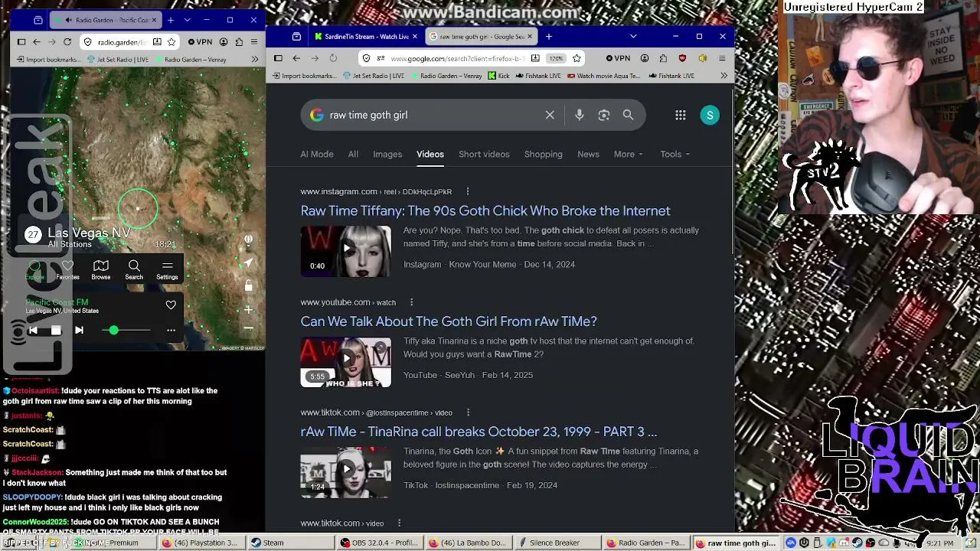Image resolution: width=980 pixels, height=551 pixels.
Task: Open Extensions in the Radio Garden window
Action: click(240, 42)
